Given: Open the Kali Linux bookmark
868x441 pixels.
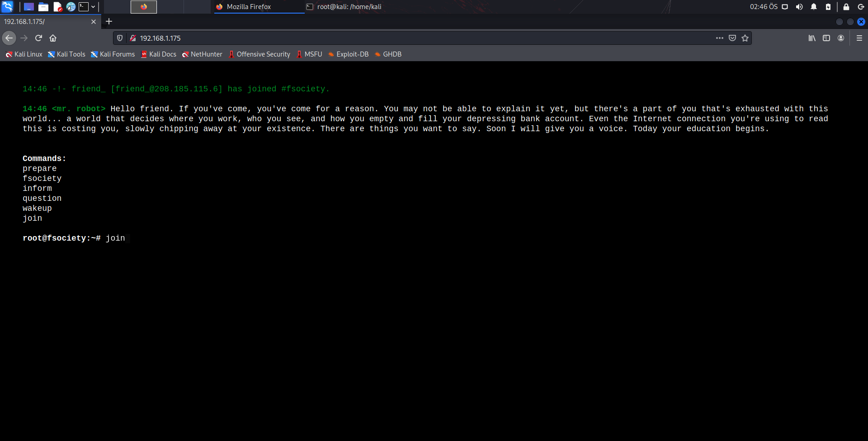Looking at the screenshot, I should 24,54.
